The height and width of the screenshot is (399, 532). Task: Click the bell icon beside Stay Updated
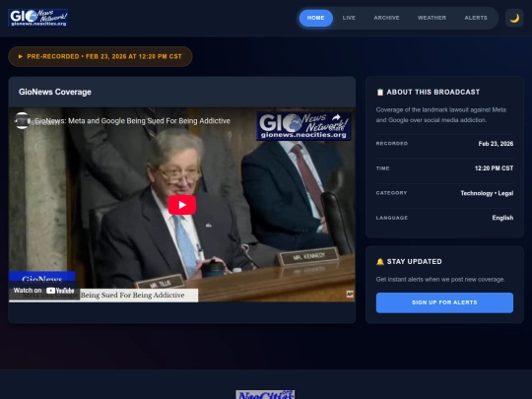380,262
